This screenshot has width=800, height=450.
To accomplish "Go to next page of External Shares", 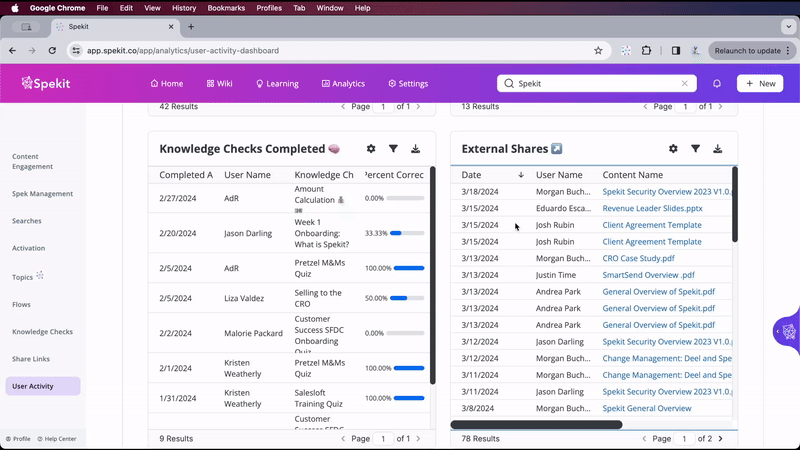I will coord(720,438).
